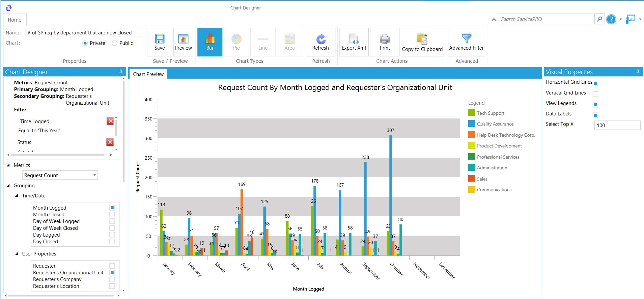Select the Bar chart type
This screenshot has width=644, height=299.
point(209,42)
